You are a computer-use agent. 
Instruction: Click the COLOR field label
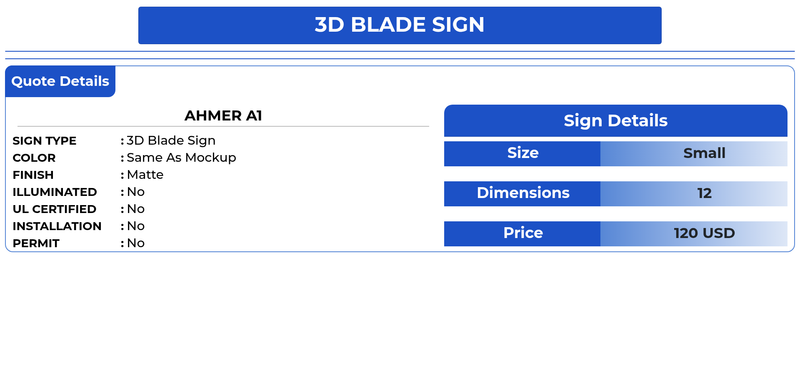[34, 158]
